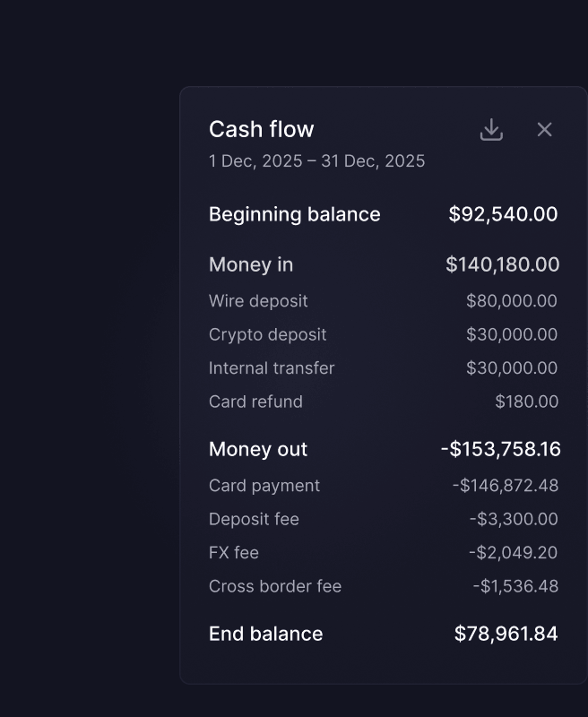
Task: Select the Card payment line
Action: coord(383,485)
